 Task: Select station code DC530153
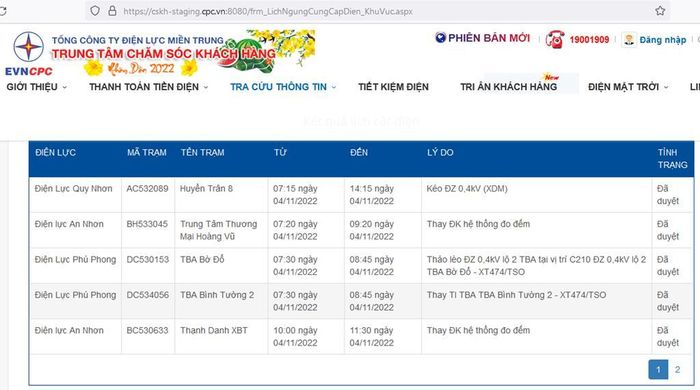click(x=147, y=260)
